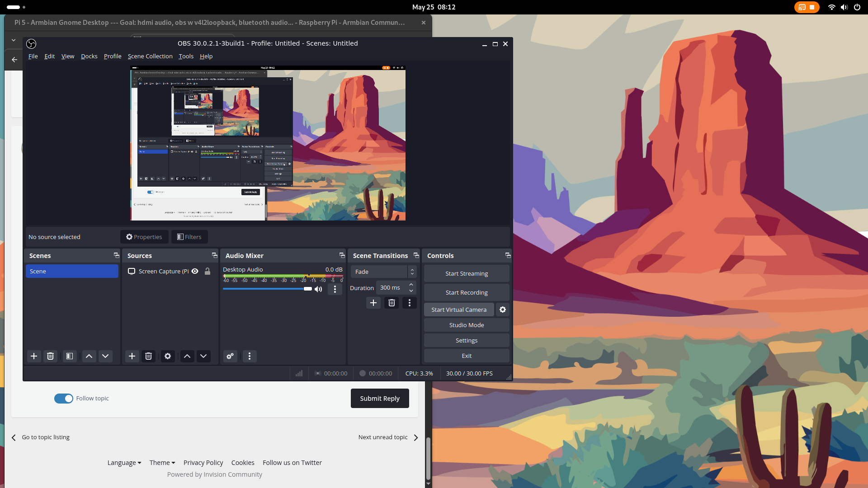Screen dimensions: 868x488
Task: Open the Edit menu
Action: click(49, 56)
